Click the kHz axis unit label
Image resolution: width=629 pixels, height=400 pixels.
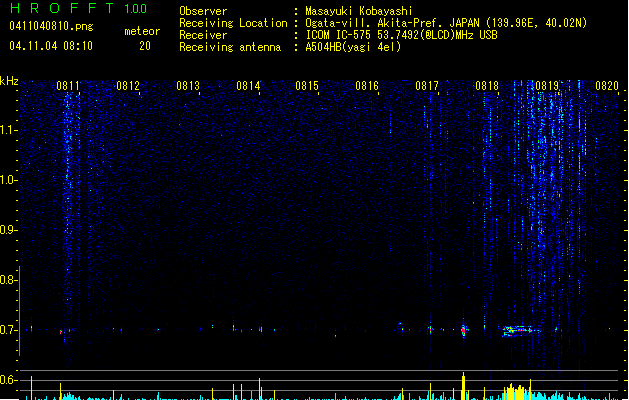(9, 81)
